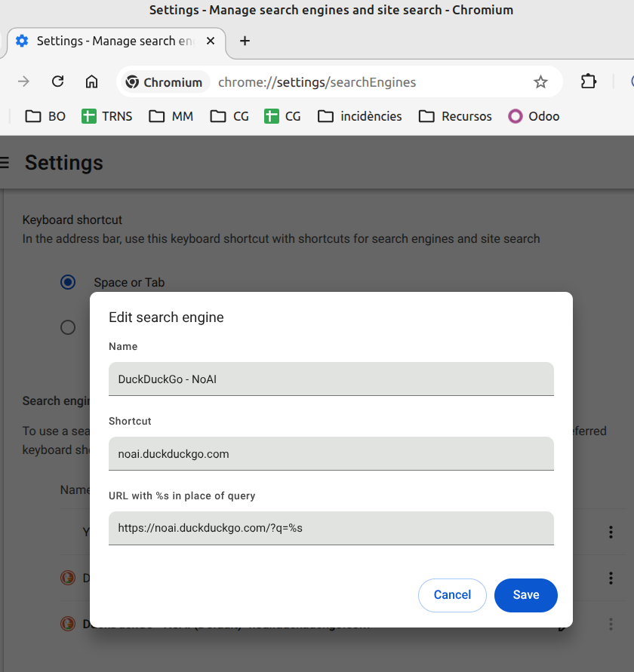634x672 pixels.
Task: Click the Name field containing DuckDuckGo - NoAI
Action: (331, 379)
